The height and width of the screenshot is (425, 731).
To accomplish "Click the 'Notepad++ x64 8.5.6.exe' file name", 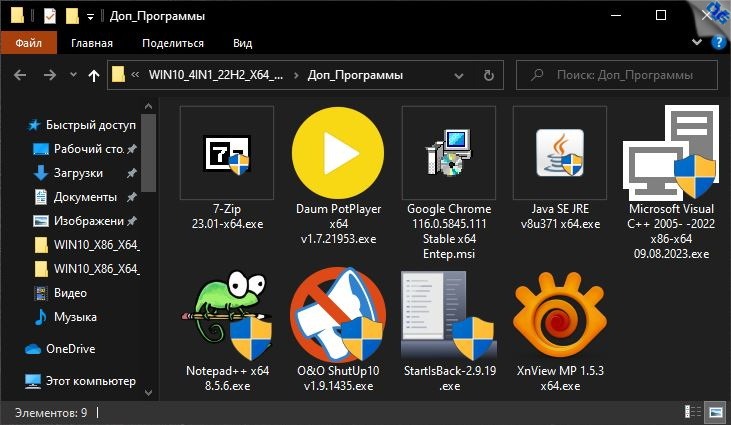I will (x=228, y=378).
